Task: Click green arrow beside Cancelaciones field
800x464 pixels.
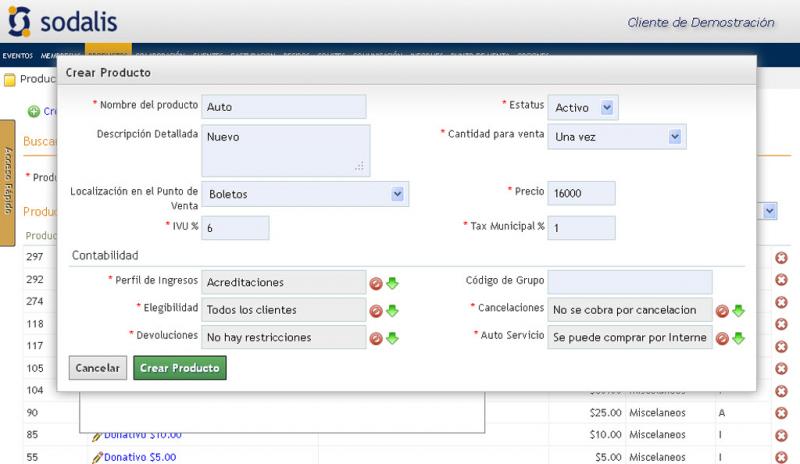Action: click(x=739, y=310)
